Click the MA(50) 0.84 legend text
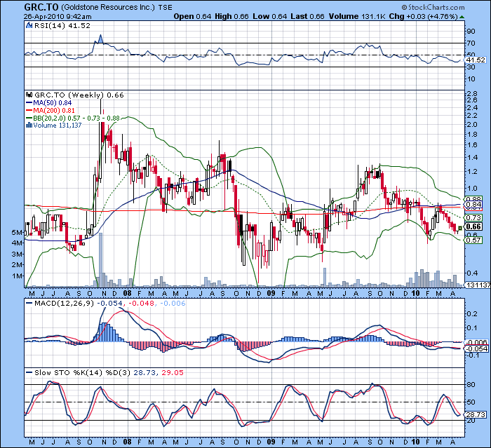 [x=53, y=103]
